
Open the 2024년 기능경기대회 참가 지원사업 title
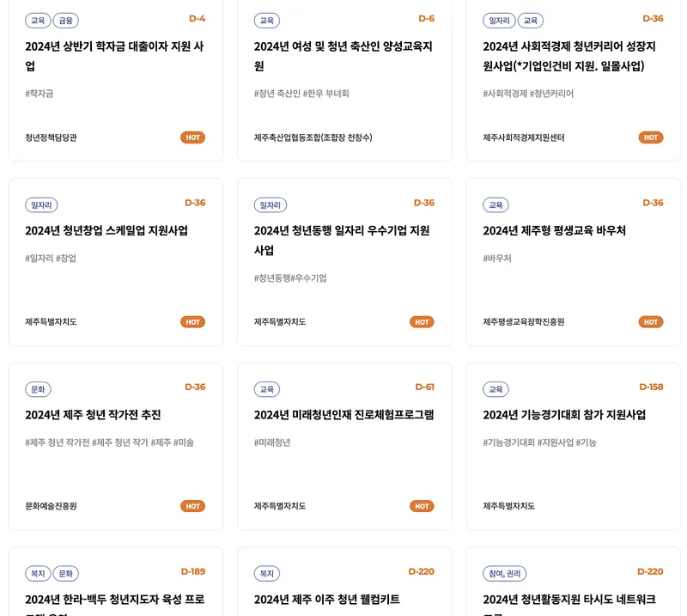click(564, 415)
